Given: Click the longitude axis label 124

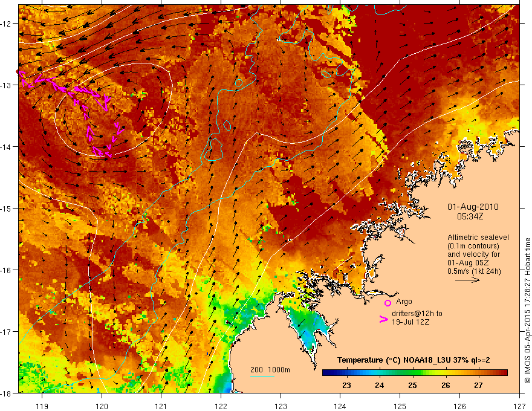Looking at the screenshot, I should pyautogui.click(x=340, y=406).
